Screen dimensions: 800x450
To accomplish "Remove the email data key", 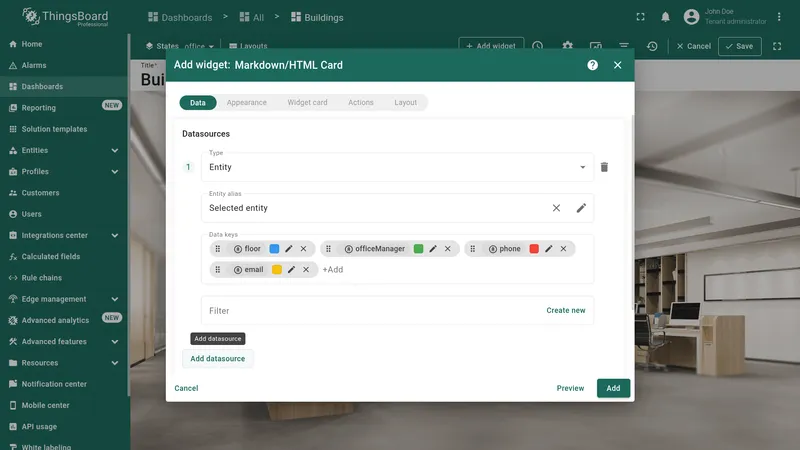I will [306, 269].
